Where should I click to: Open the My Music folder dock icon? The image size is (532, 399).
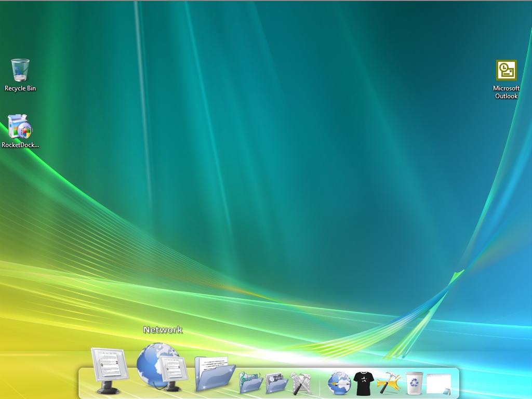tap(250, 382)
